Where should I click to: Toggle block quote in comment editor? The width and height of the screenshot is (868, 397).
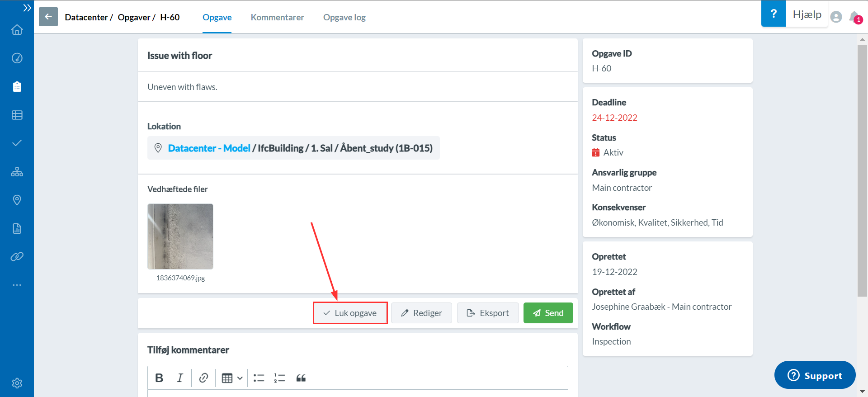click(301, 378)
